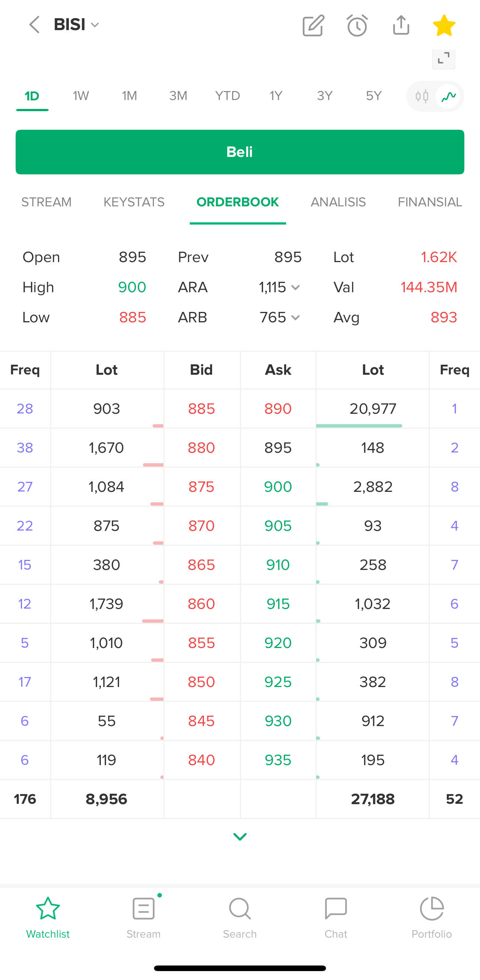Open Stream in bottom navigation
This screenshot has height=980, width=480.
coord(144,917)
